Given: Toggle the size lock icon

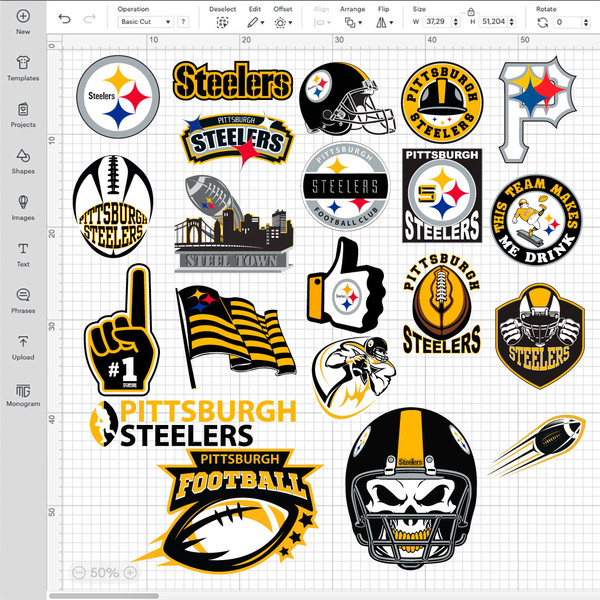Looking at the screenshot, I should [x=471, y=12].
